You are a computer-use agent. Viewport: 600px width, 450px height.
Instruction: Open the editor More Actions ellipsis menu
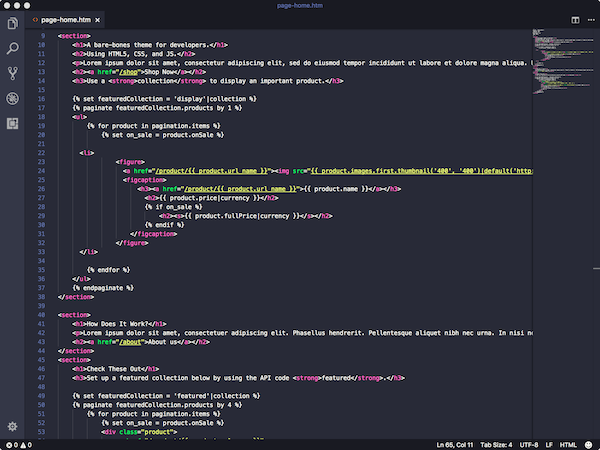tap(591, 20)
